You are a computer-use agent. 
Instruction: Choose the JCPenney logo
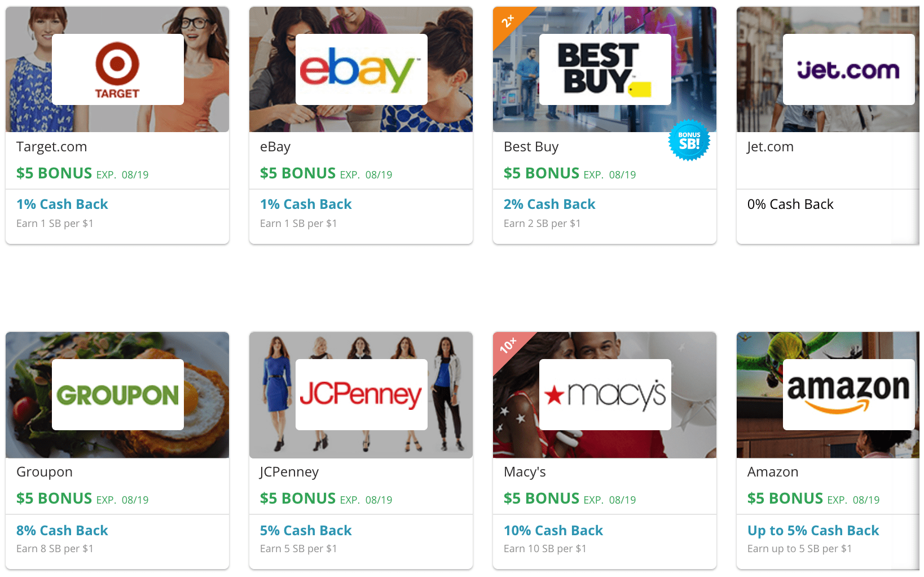pos(362,395)
